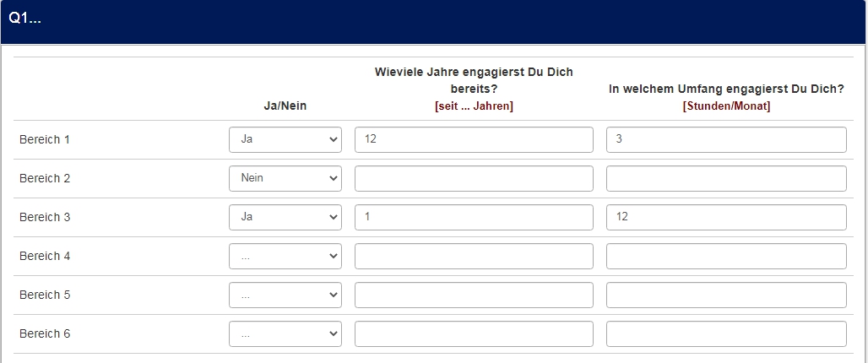Open the unselected dropdown for Bereich 4
Image resolution: width=868 pixels, height=363 pixels.
285,256
